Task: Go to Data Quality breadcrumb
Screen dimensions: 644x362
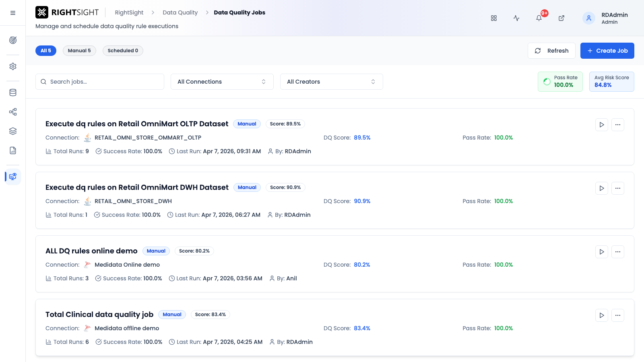Action: (x=180, y=12)
